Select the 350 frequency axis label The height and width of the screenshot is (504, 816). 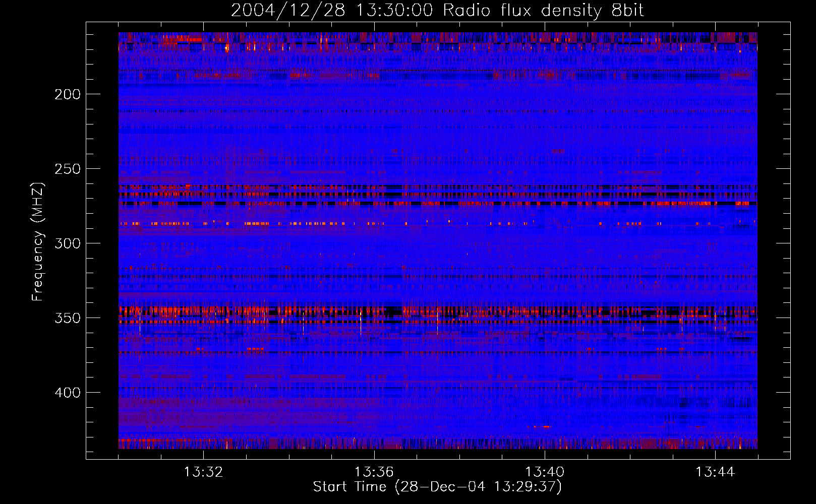click(67, 318)
